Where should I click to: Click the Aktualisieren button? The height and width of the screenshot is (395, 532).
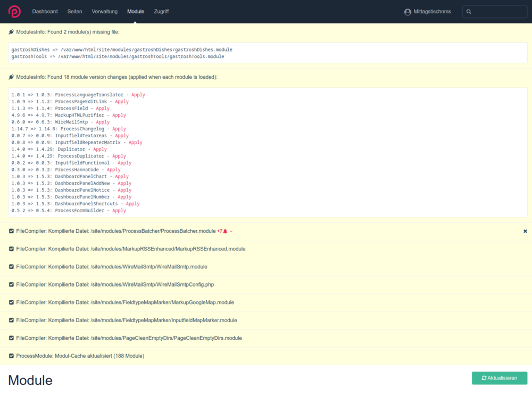[x=499, y=378]
